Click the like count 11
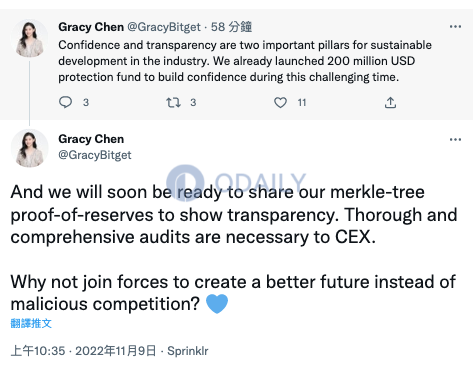The height and width of the screenshot is (367, 473). point(302,102)
